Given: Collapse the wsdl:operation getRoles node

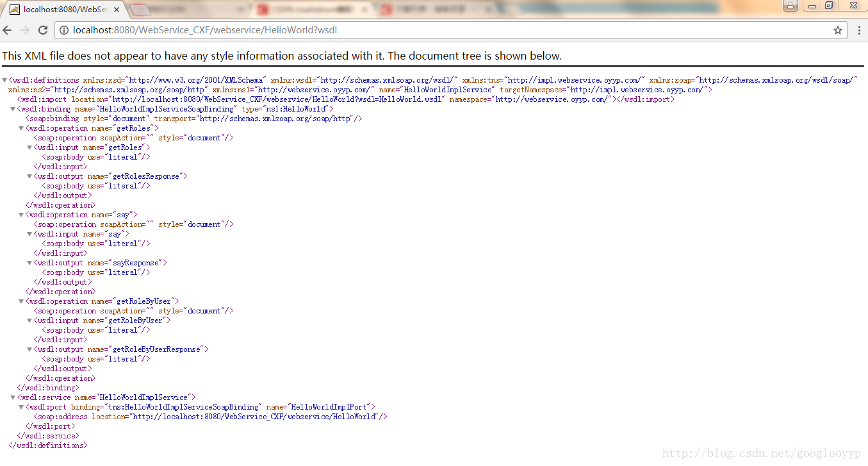Looking at the screenshot, I should (21, 128).
